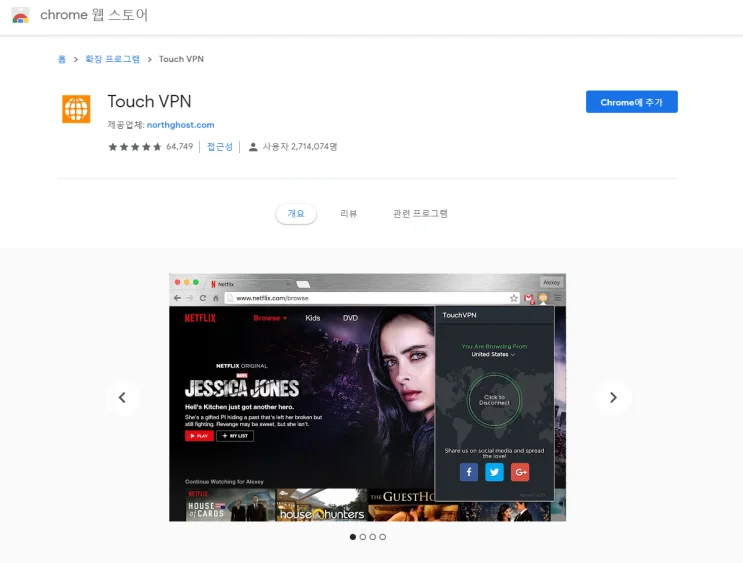Select the 개요 tab
Image resolution: width=743 pixels, height=563 pixels.
click(x=296, y=214)
